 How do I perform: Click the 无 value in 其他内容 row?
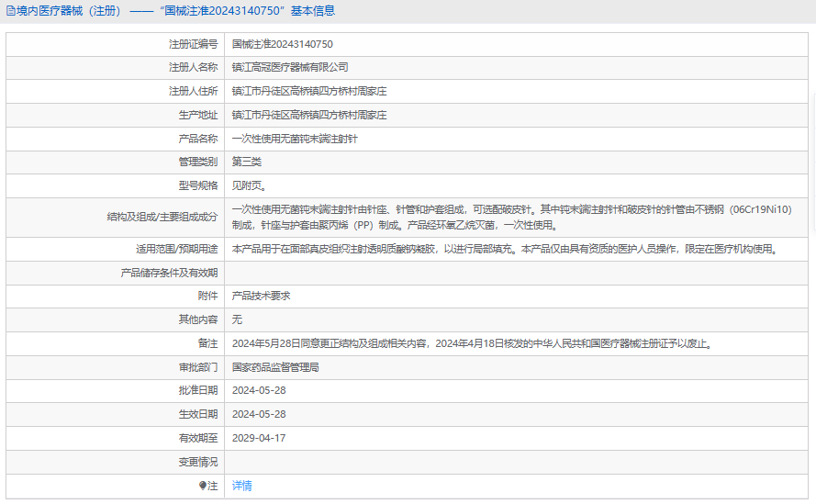[238, 319]
